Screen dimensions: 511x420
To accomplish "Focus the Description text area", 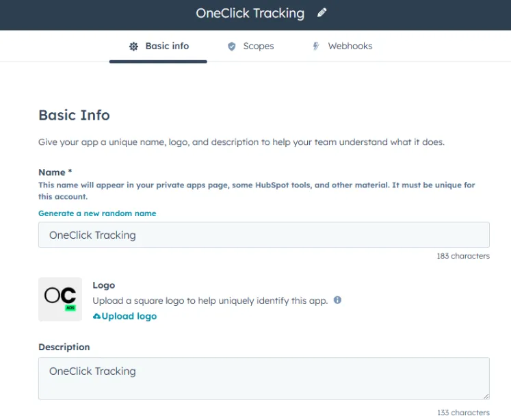I will click(x=264, y=378).
